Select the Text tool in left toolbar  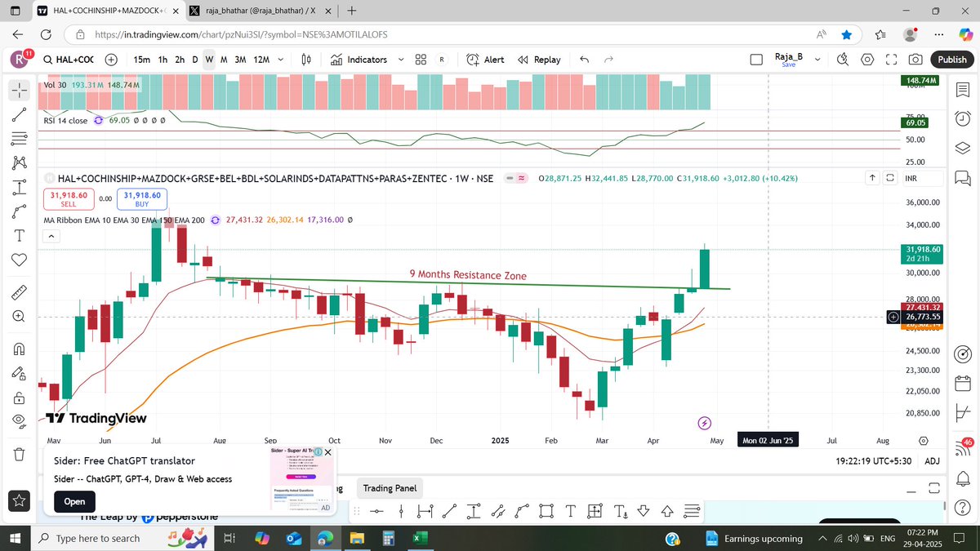(20, 235)
